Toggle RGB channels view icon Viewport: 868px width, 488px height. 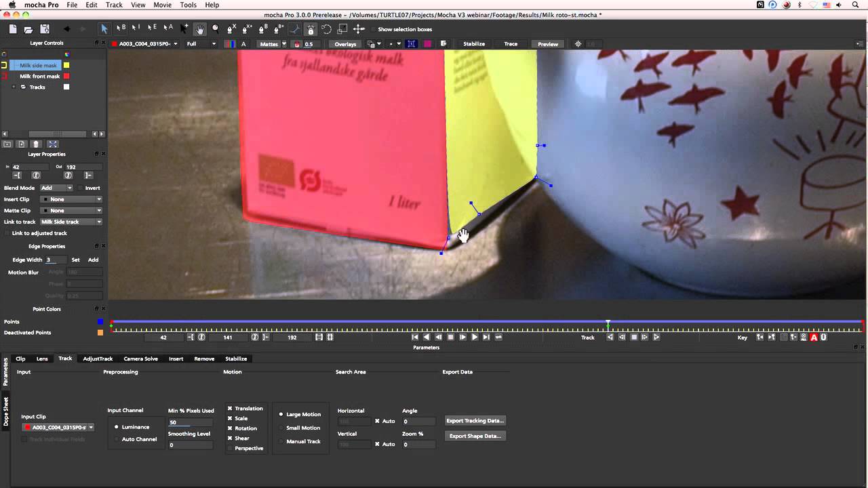[x=231, y=44]
